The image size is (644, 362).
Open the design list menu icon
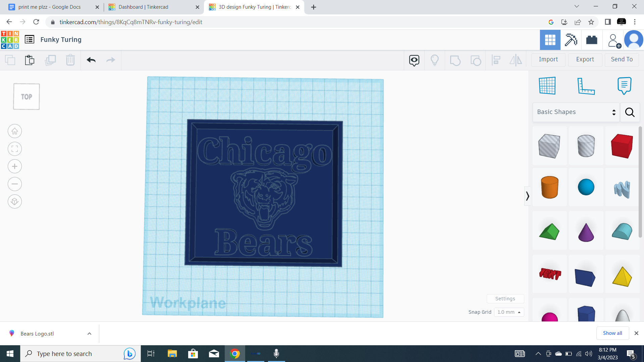pos(30,40)
